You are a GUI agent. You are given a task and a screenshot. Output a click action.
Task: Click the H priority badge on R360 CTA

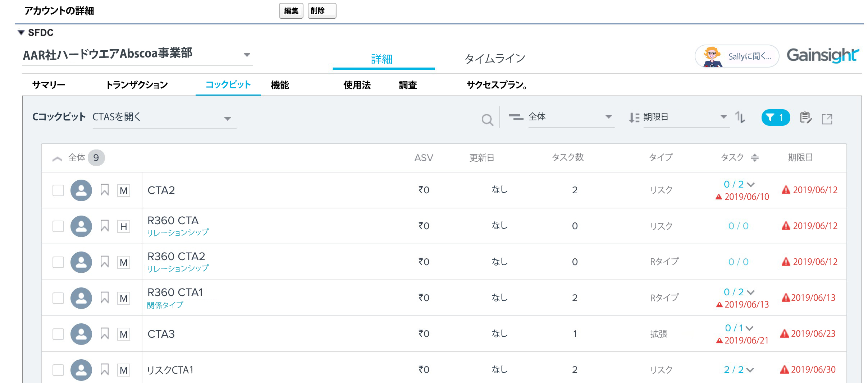(124, 226)
